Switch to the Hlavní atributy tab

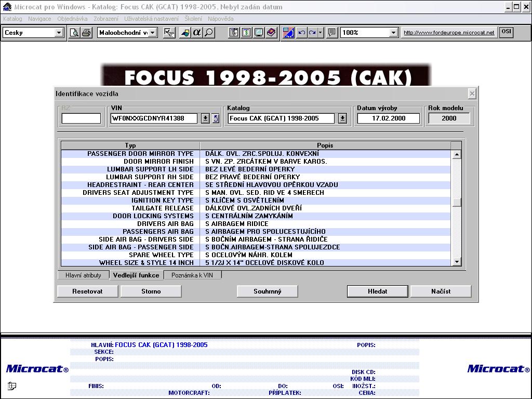pyautogui.click(x=83, y=275)
